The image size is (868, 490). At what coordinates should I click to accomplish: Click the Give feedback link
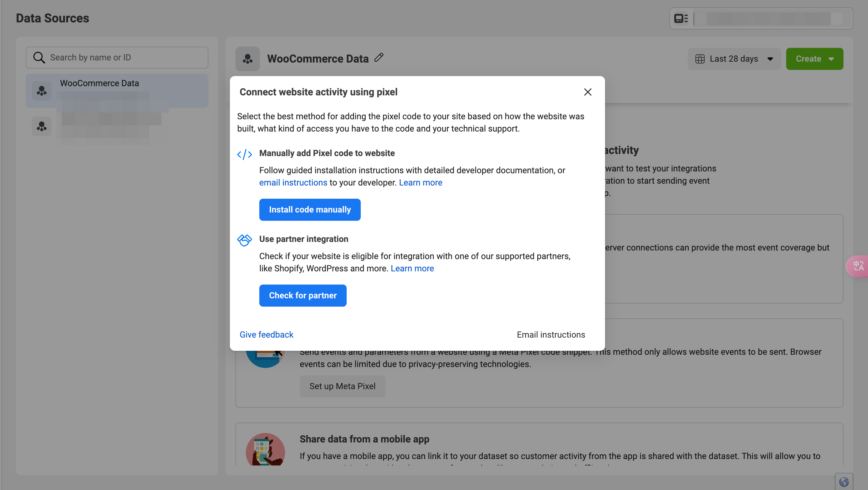[x=266, y=335]
